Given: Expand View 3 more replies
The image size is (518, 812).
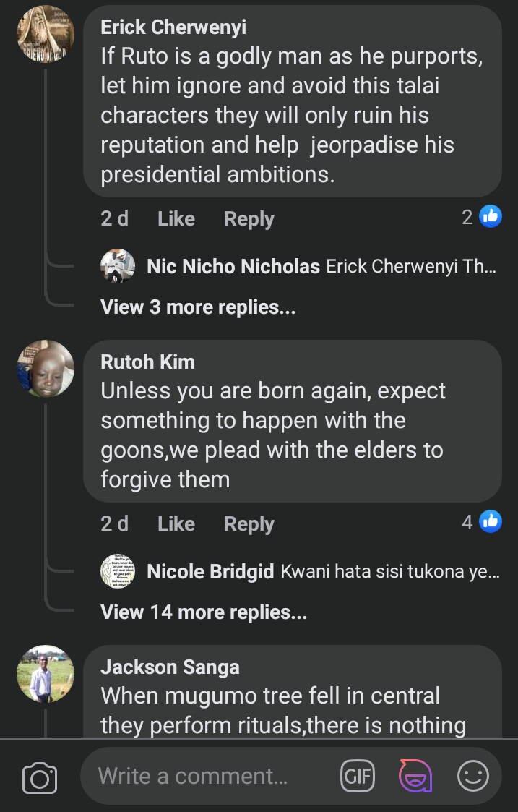Looking at the screenshot, I should tap(198, 307).
